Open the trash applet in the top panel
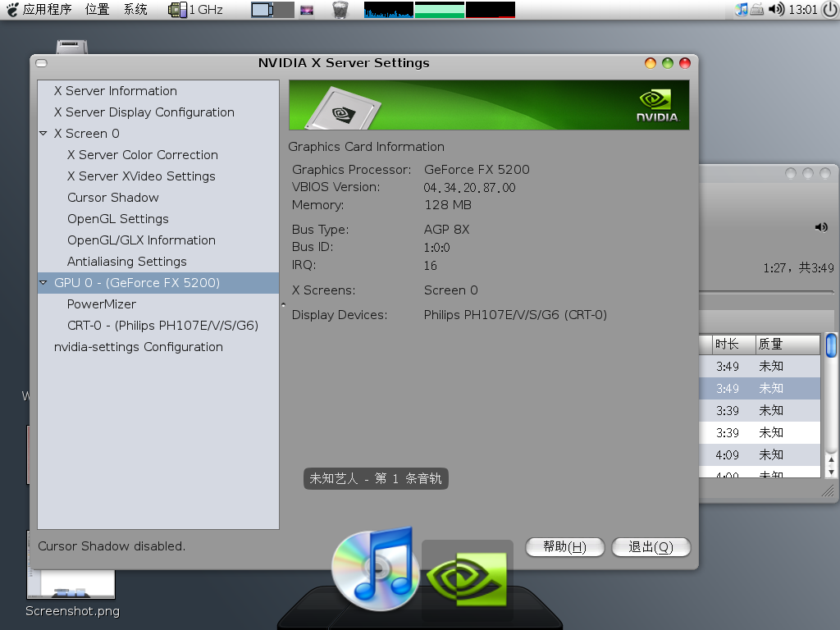Image resolution: width=840 pixels, height=630 pixels. point(340,10)
